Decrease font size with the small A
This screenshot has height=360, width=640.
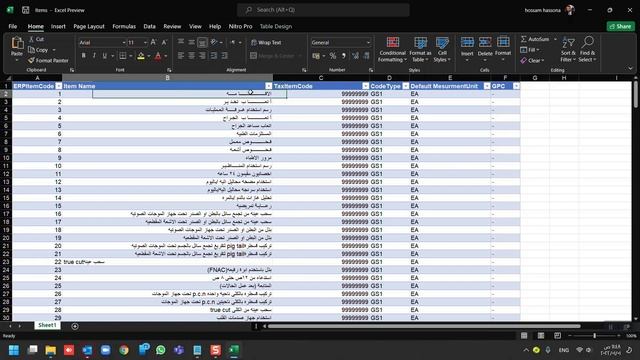[164, 42]
